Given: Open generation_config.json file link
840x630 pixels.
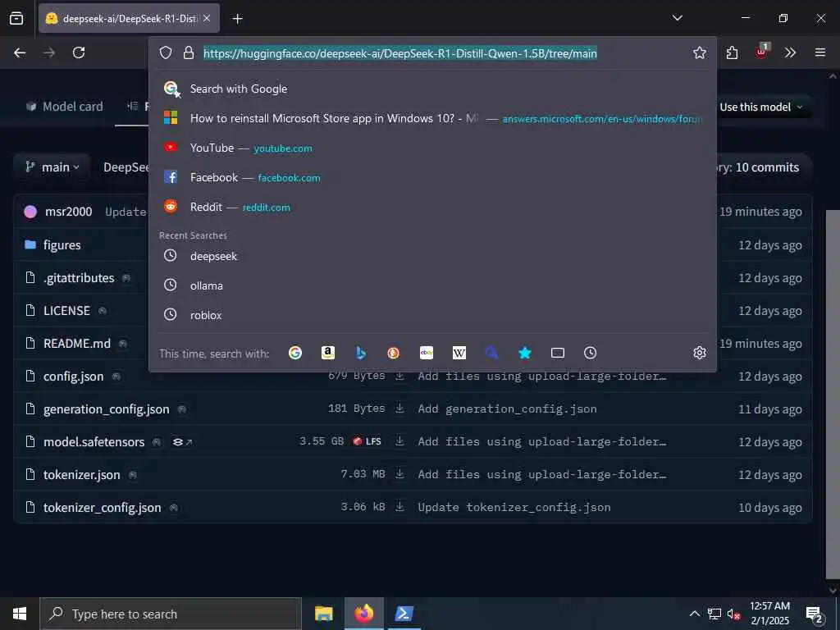Looking at the screenshot, I should [x=106, y=409].
